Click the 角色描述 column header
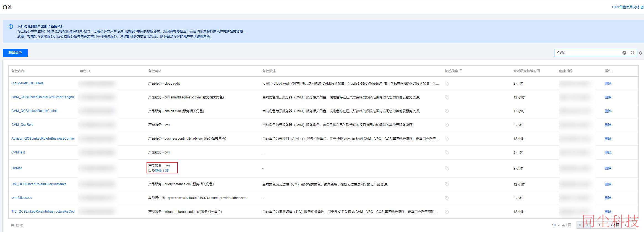 (x=269, y=71)
